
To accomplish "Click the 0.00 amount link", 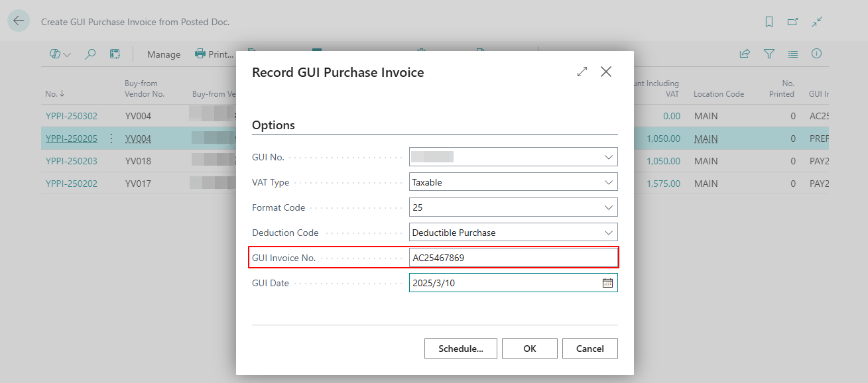I will pyautogui.click(x=672, y=116).
